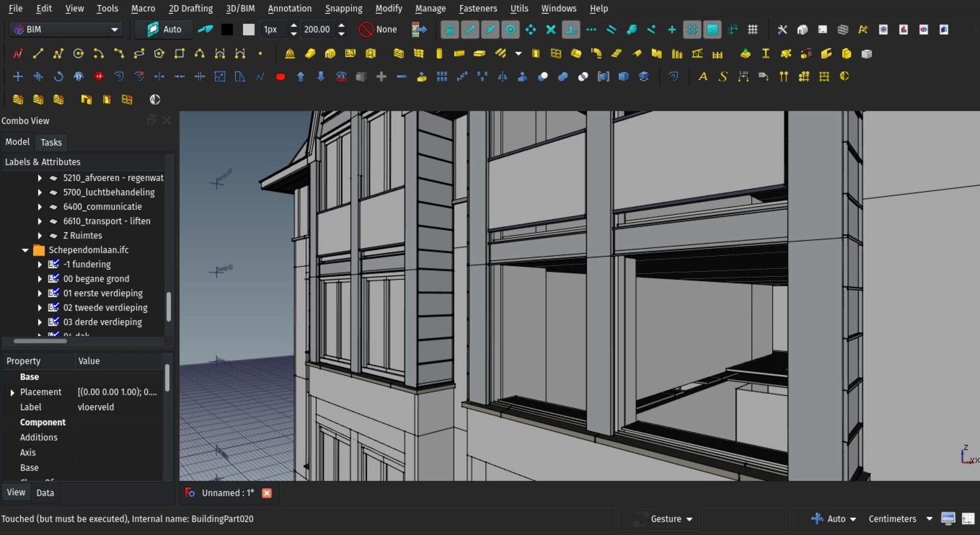Screen dimensions: 980x535
Task: Toggle the snap lock button
Action: point(450,30)
